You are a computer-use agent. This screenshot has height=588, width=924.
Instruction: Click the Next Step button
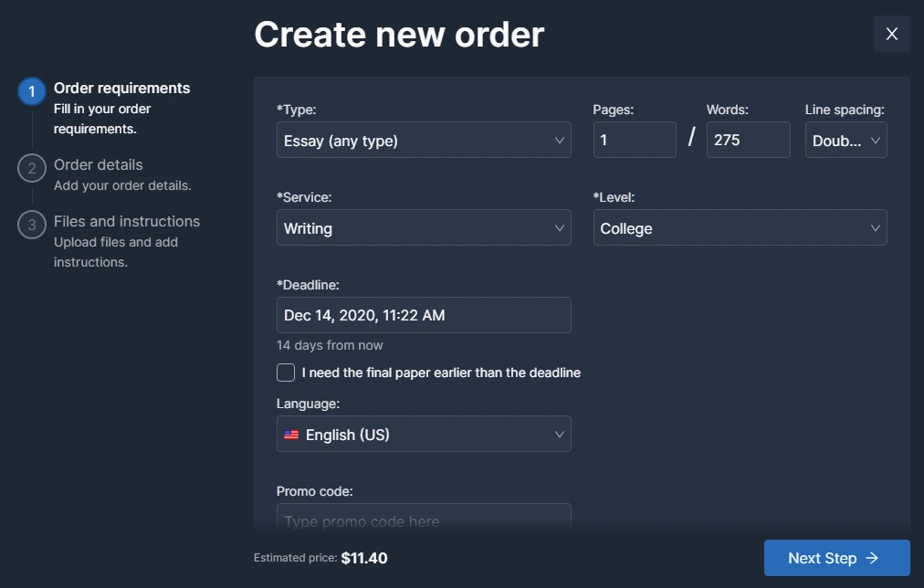click(835, 558)
